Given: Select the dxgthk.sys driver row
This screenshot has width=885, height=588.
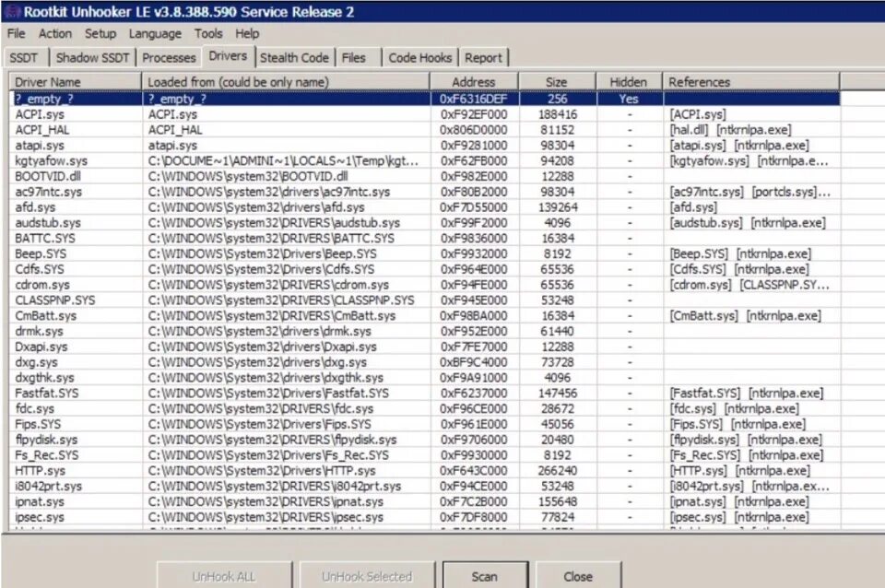Looking at the screenshot, I should 426,378.
